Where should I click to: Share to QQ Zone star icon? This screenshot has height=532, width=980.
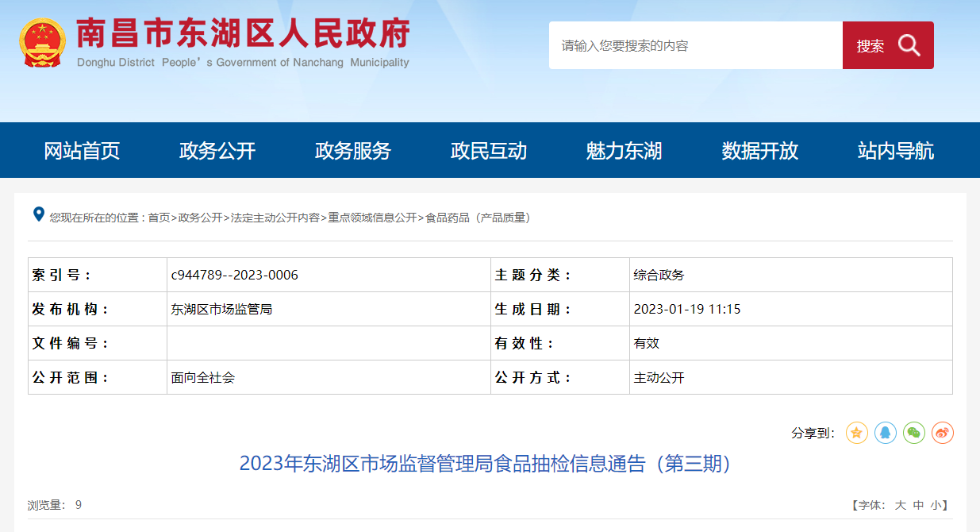pos(856,433)
